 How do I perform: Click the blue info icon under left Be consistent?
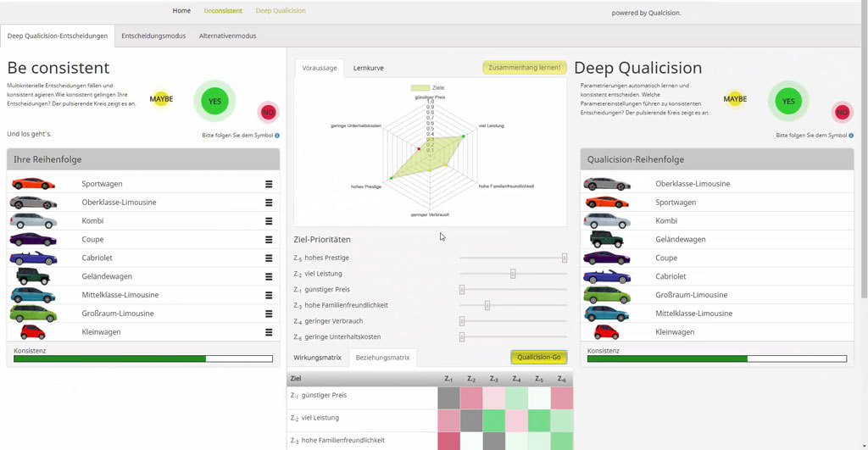[277, 135]
